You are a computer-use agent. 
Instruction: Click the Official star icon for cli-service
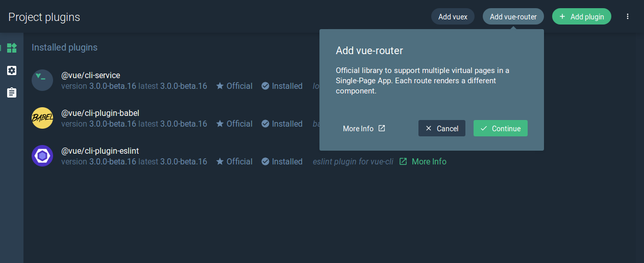(x=220, y=86)
